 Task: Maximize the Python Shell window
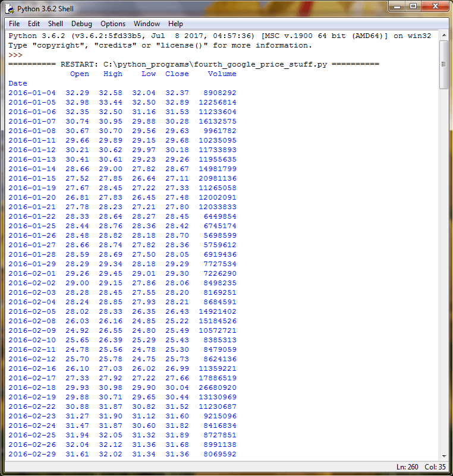point(413,7)
